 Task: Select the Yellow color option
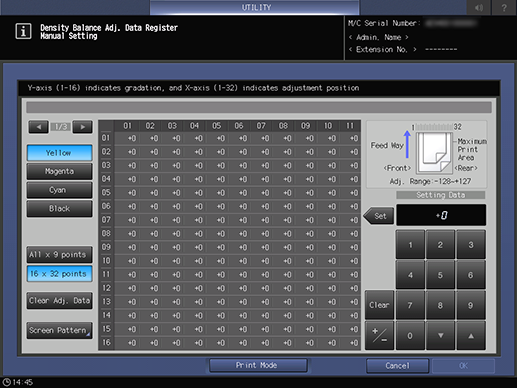(59, 153)
